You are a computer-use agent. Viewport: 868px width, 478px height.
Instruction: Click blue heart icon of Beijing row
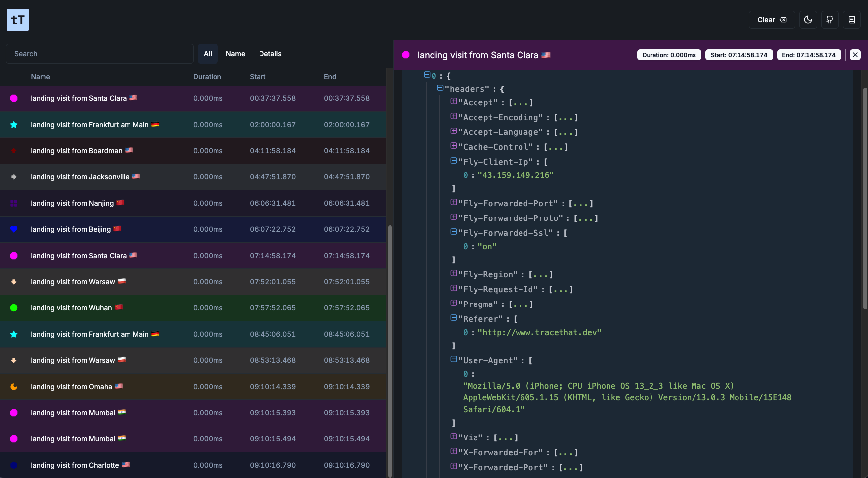coord(14,229)
